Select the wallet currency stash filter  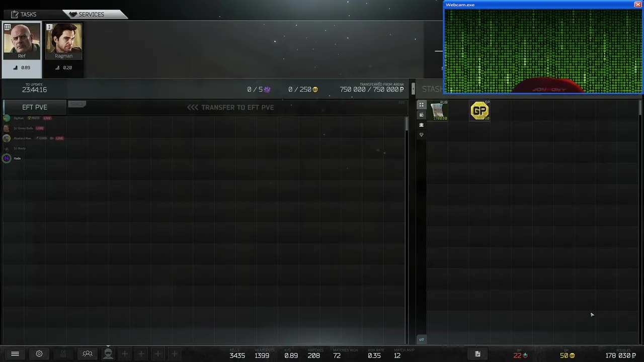click(x=422, y=115)
